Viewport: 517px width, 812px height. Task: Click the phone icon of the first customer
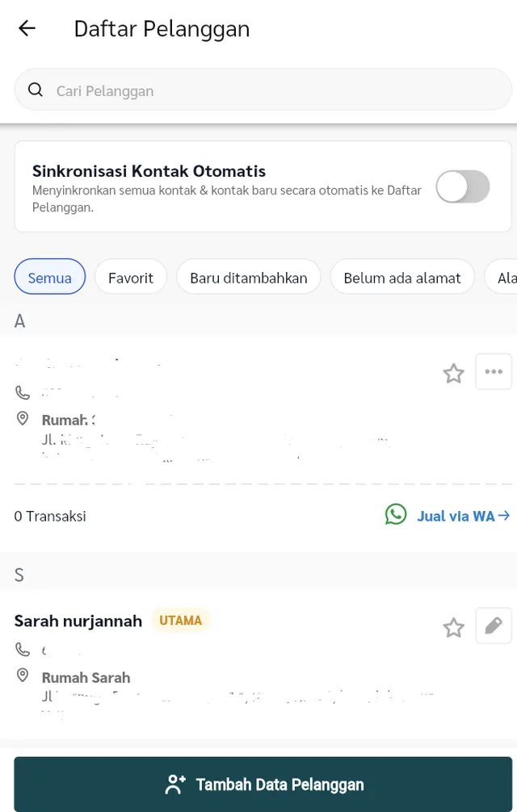[x=22, y=392]
